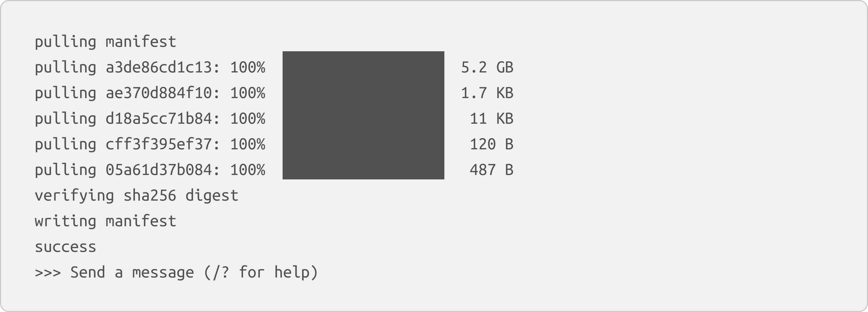Screen dimensions: 868x312
Task: Click the 1.7 KB size label
Action: (x=487, y=93)
